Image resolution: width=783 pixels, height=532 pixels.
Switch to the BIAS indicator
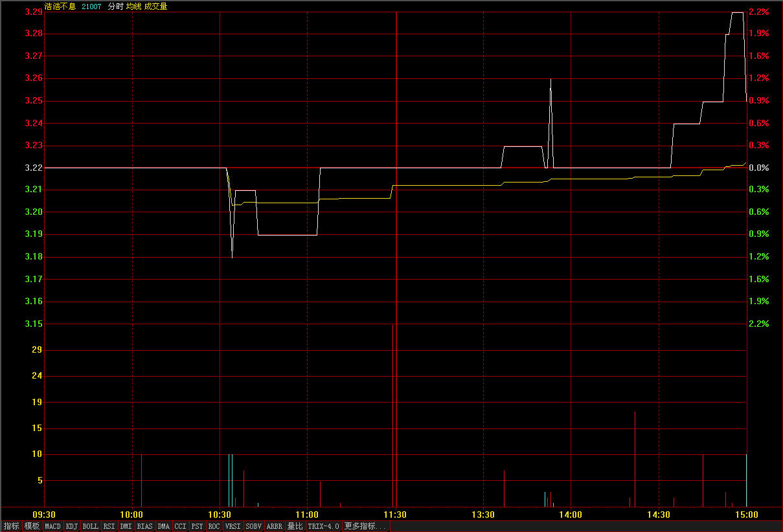[x=145, y=526]
